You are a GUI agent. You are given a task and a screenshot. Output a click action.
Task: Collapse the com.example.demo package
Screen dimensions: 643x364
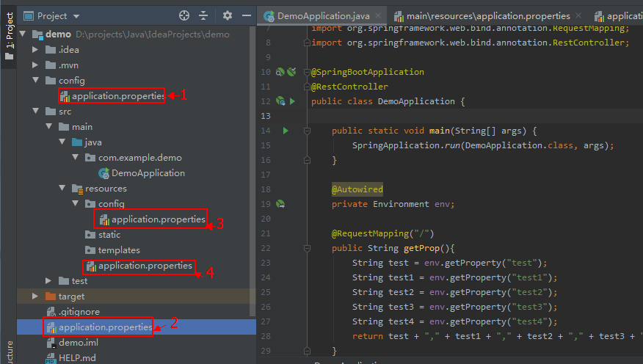tap(75, 157)
